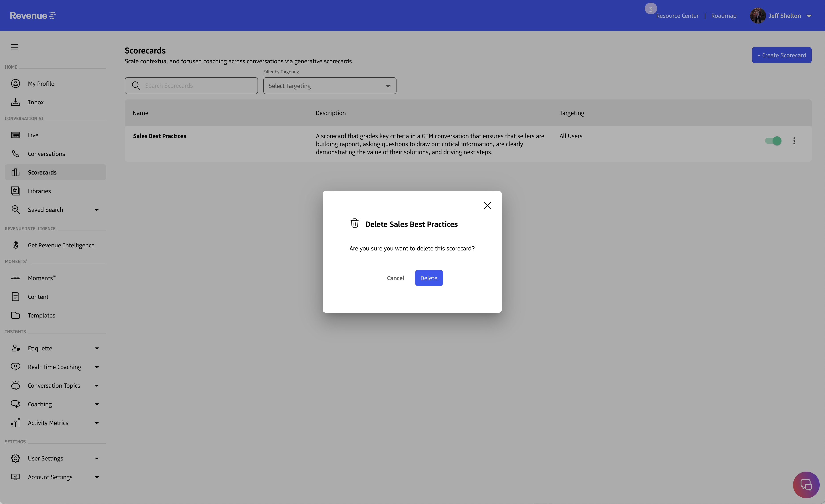Image resolution: width=825 pixels, height=504 pixels.
Task: Click the search magnifier in Scorecards search
Action: [x=136, y=86]
